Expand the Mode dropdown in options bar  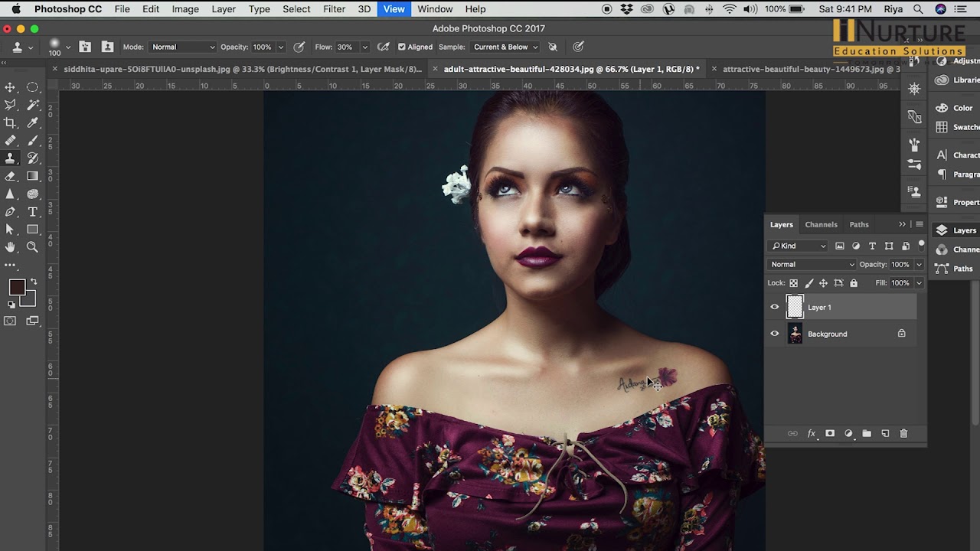pyautogui.click(x=182, y=47)
